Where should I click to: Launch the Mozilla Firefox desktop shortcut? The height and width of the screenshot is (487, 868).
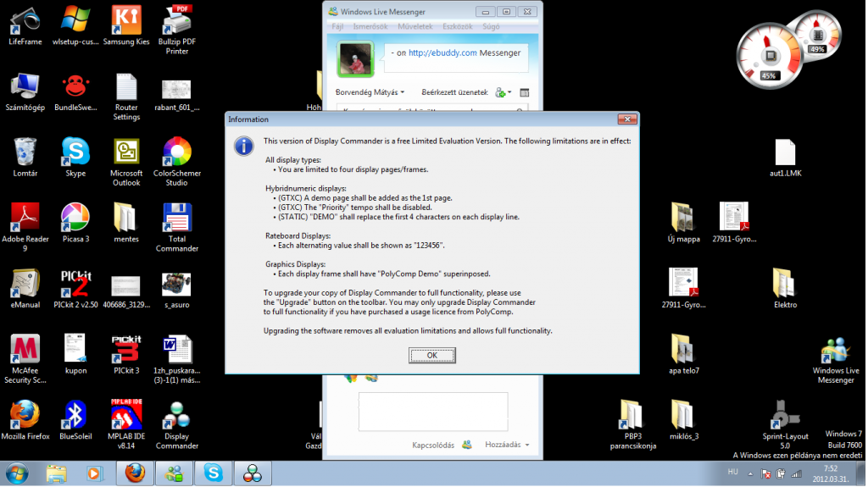coord(25,421)
